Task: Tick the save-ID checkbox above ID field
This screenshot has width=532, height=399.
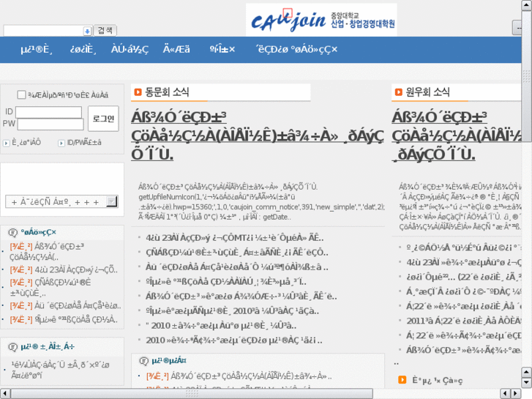Action: [x=21, y=94]
